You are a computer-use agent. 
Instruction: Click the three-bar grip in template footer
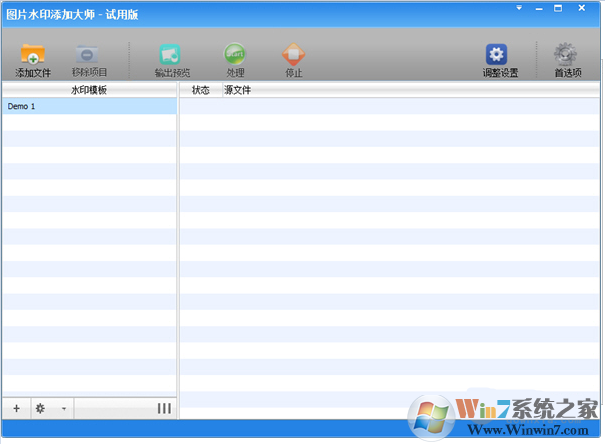(163, 408)
